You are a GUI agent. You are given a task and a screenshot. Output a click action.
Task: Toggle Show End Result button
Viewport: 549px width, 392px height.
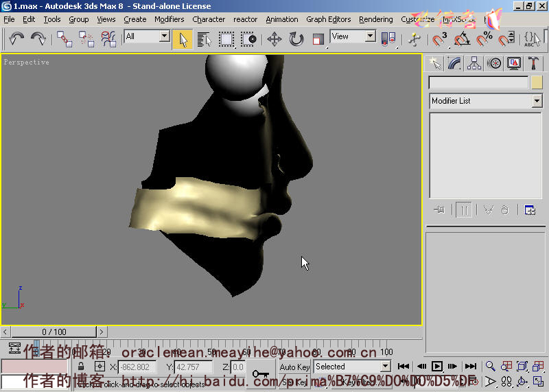pos(464,210)
